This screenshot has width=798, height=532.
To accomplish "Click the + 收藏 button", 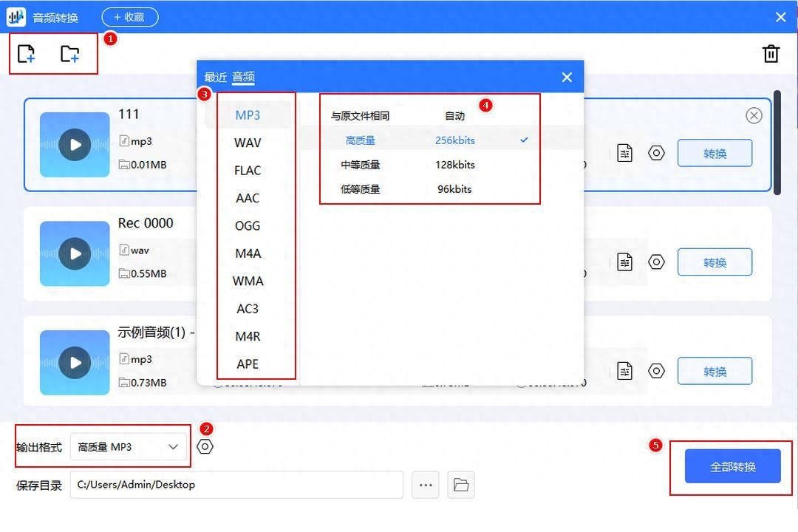I will click(x=130, y=17).
